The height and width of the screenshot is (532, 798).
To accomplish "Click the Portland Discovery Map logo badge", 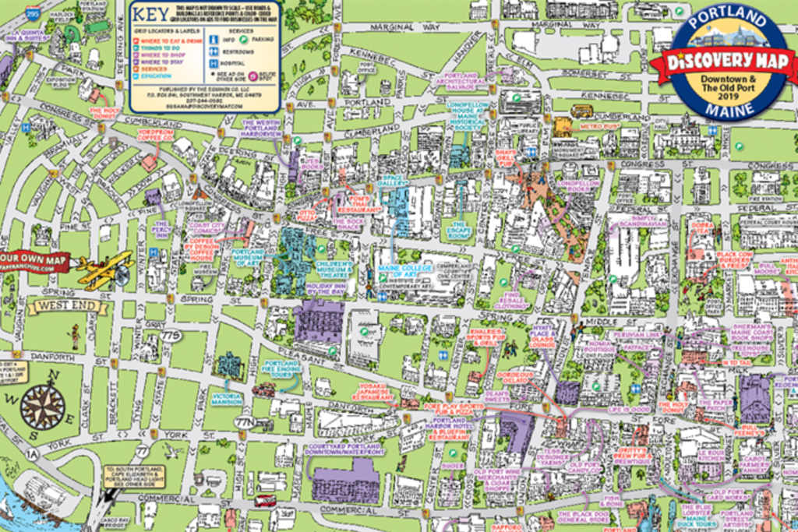I will coord(729,62).
